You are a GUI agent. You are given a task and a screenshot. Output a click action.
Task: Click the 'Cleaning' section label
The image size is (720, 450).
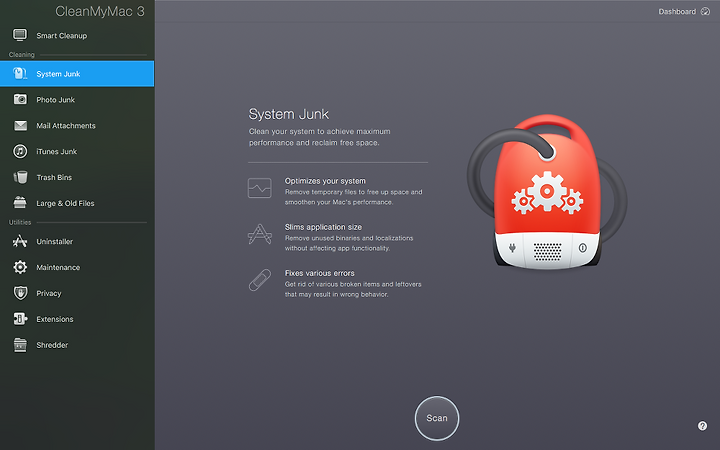point(22,54)
